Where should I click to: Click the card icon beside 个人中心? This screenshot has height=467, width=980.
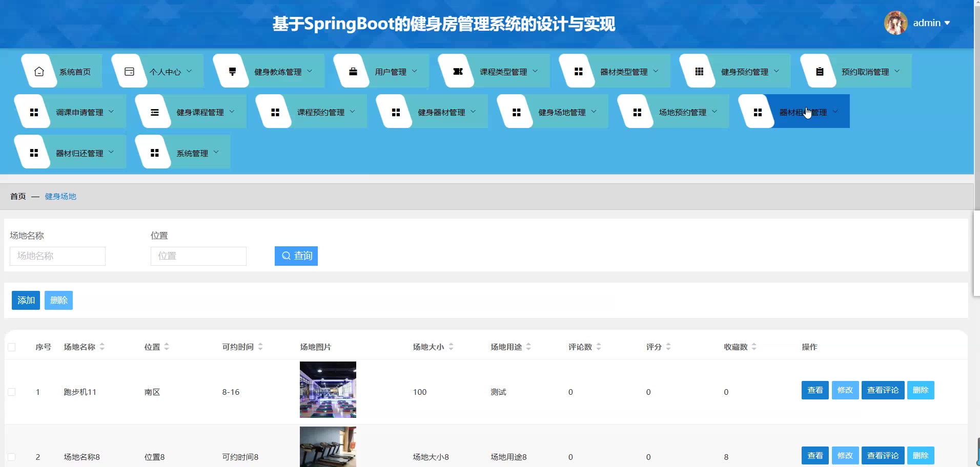(129, 72)
